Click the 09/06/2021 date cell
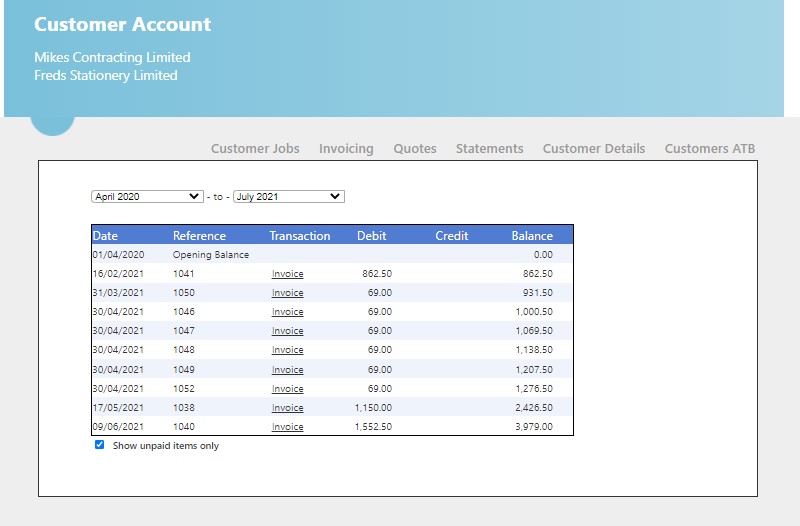800x526 pixels. point(118,426)
